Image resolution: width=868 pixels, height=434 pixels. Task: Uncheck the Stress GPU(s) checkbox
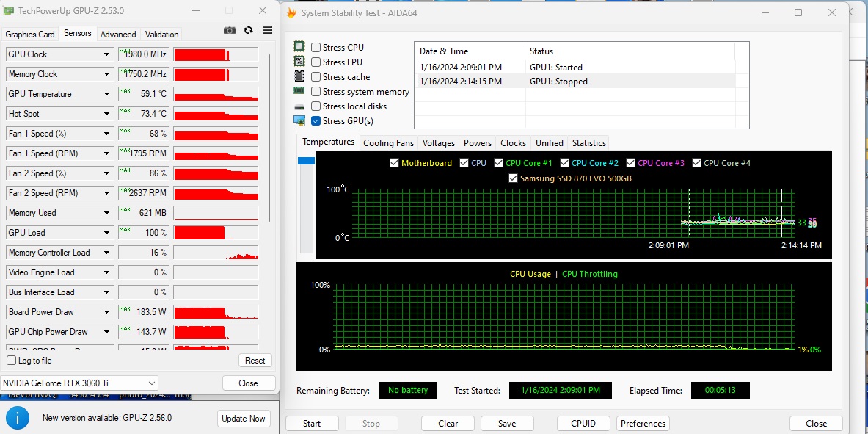coord(316,121)
